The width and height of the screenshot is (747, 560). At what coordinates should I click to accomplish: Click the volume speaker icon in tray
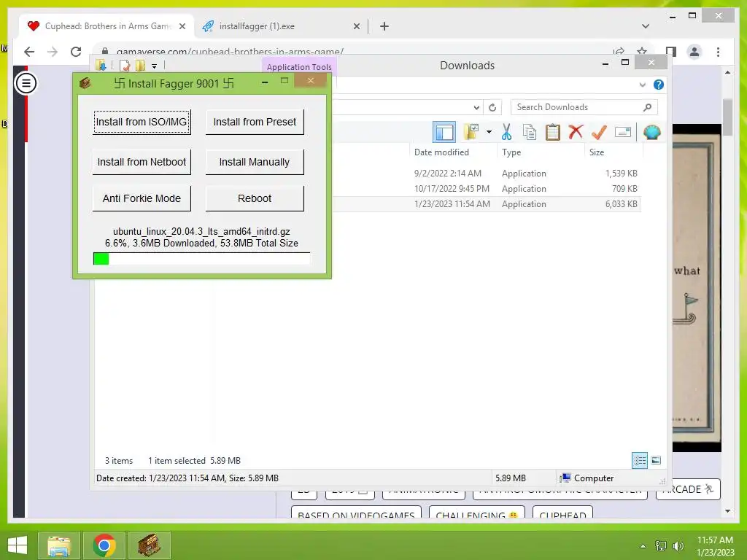point(678,545)
